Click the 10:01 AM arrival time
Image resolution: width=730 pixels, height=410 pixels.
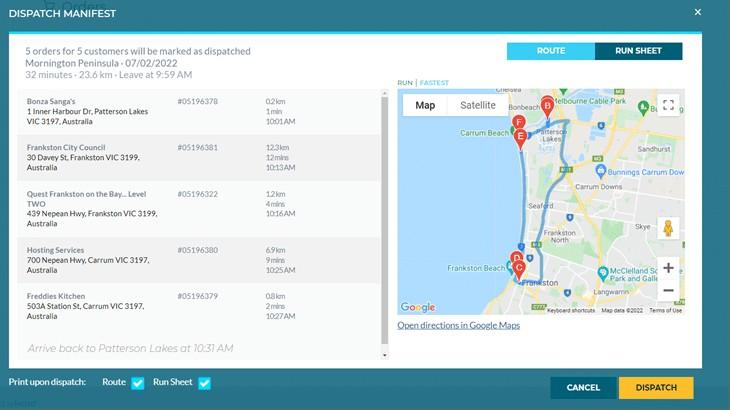tap(280, 121)
